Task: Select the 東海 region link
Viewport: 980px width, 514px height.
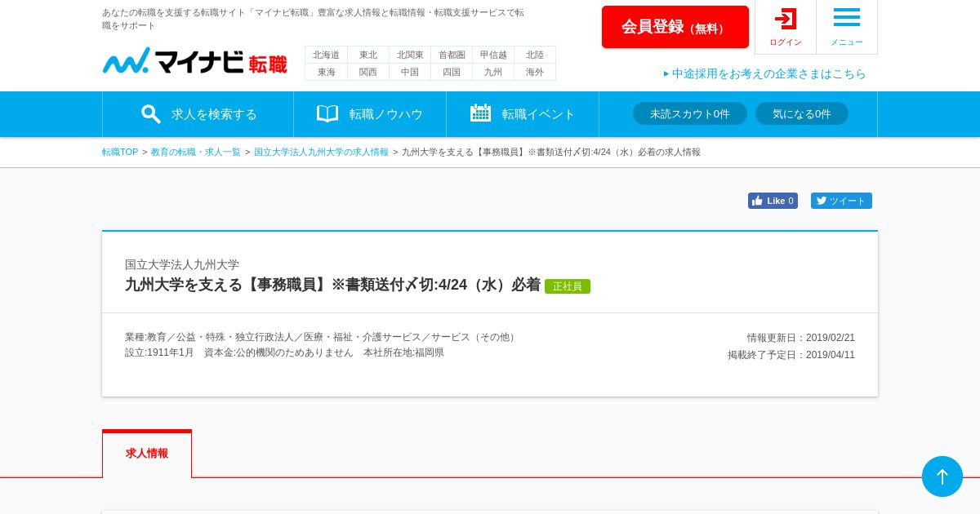Action: pos(327,72)
